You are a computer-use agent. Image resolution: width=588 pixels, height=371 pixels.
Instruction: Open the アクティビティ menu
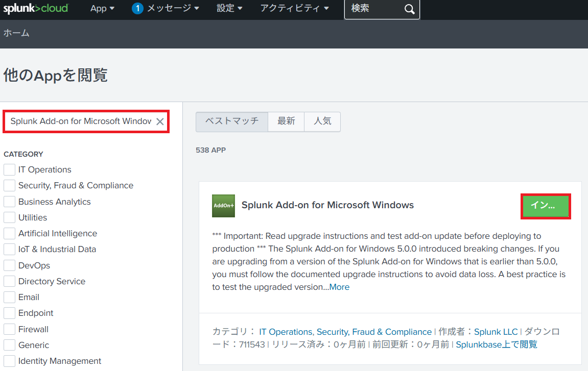(x=295, y=9)
